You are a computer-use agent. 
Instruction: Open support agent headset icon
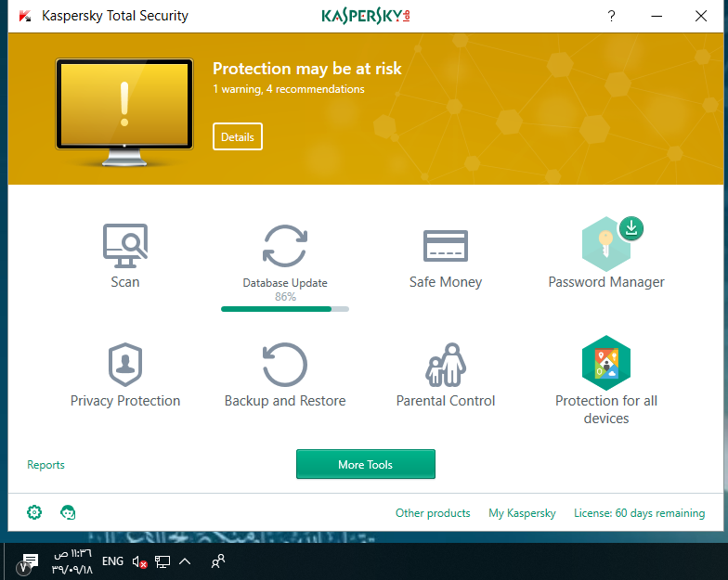point(68,512)
